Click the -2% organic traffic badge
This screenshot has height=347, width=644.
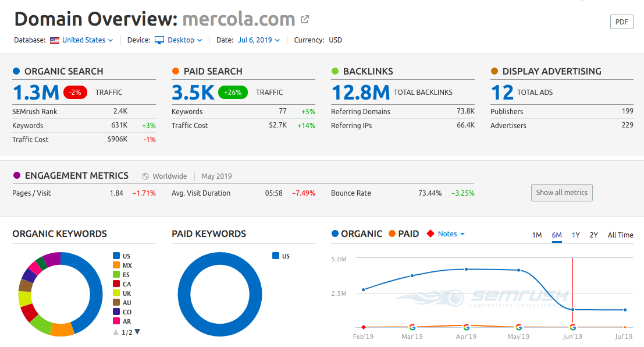coord(75,93)
